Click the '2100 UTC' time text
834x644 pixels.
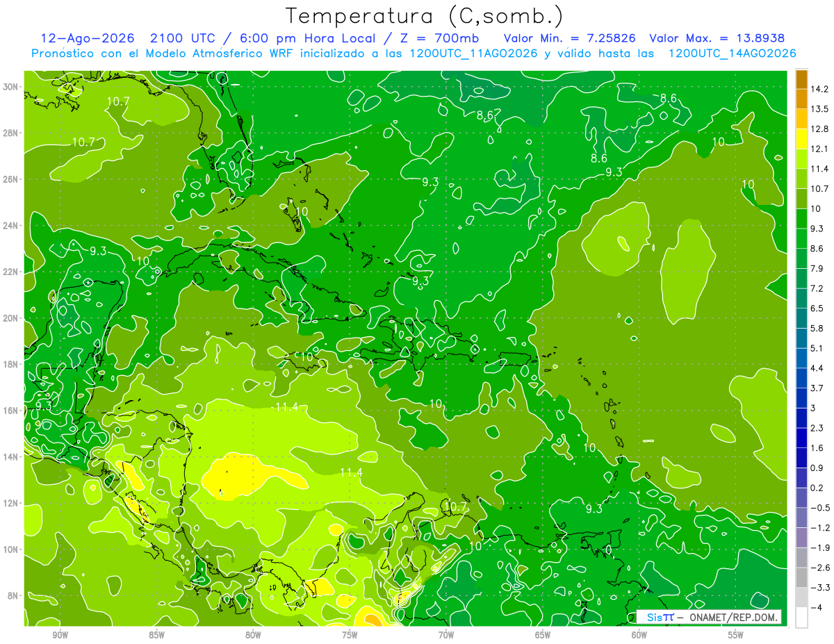(x=182, y=38)
